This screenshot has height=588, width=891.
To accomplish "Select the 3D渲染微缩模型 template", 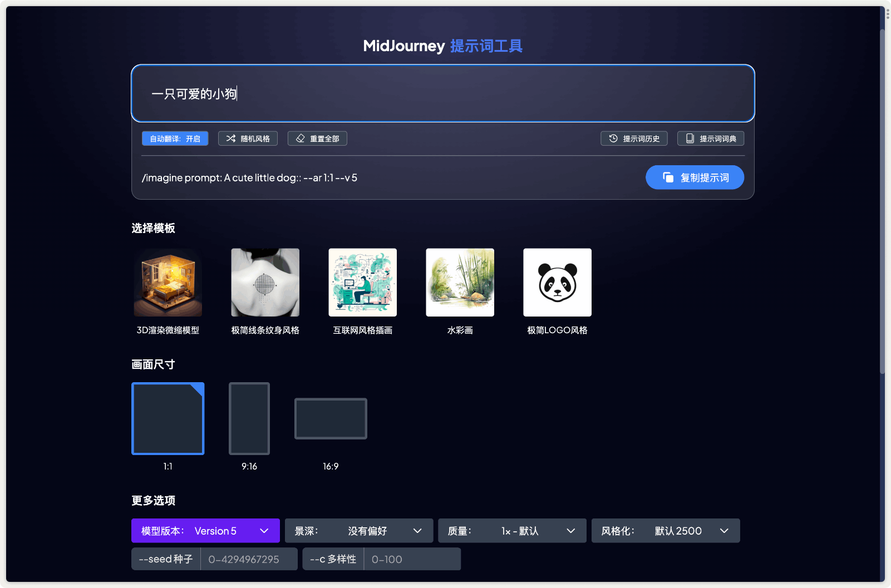I will [168, 282].
